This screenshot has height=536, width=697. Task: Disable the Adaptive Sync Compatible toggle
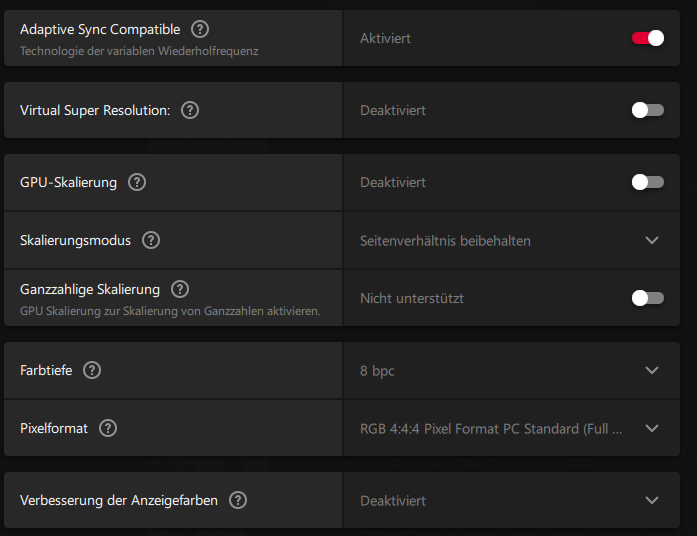(647, 38)
